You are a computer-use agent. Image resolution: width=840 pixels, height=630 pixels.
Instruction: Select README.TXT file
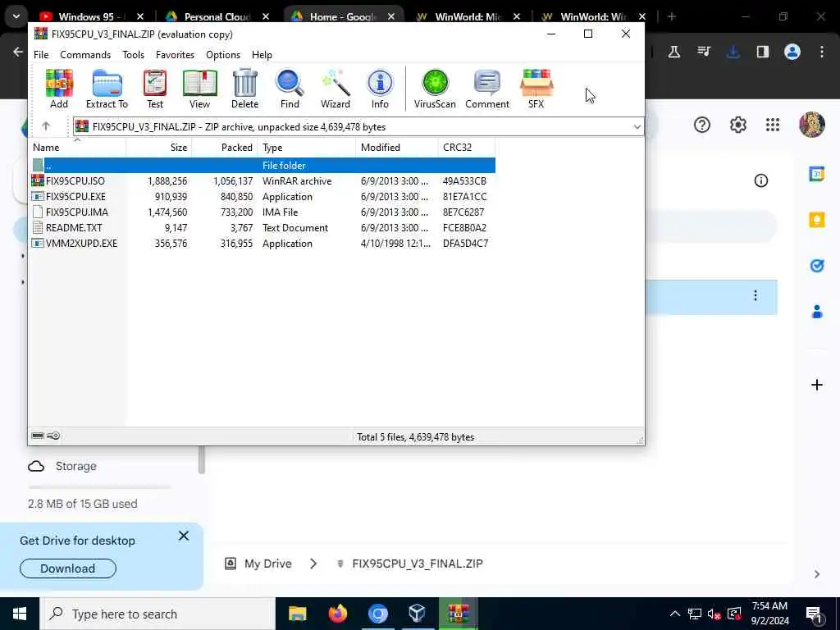[x=262, y=228]
